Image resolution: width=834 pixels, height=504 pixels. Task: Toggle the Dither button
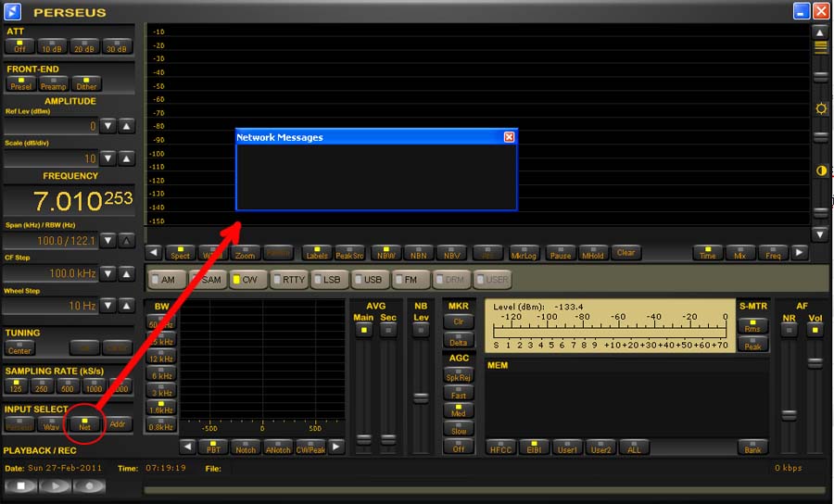coord(86,83)
